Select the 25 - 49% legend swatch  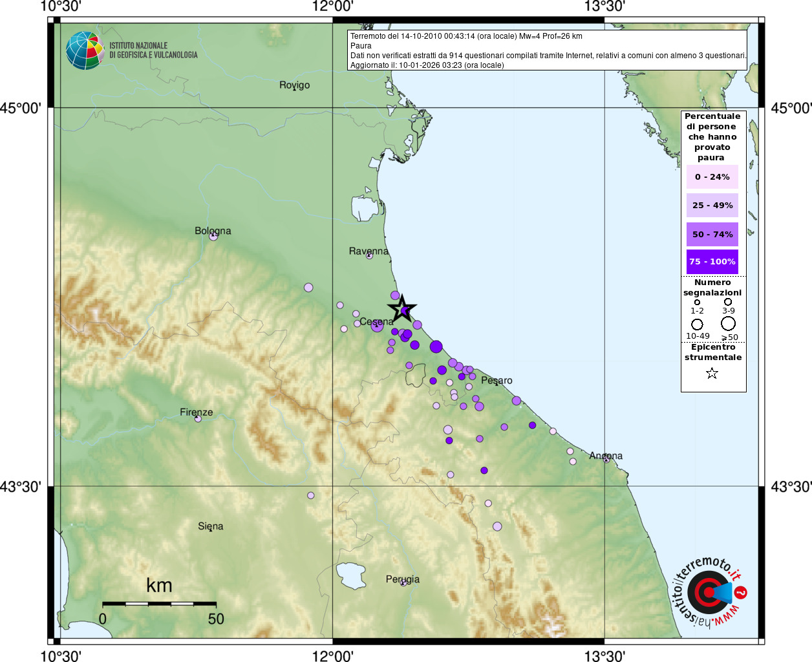(x=712, y=206)
